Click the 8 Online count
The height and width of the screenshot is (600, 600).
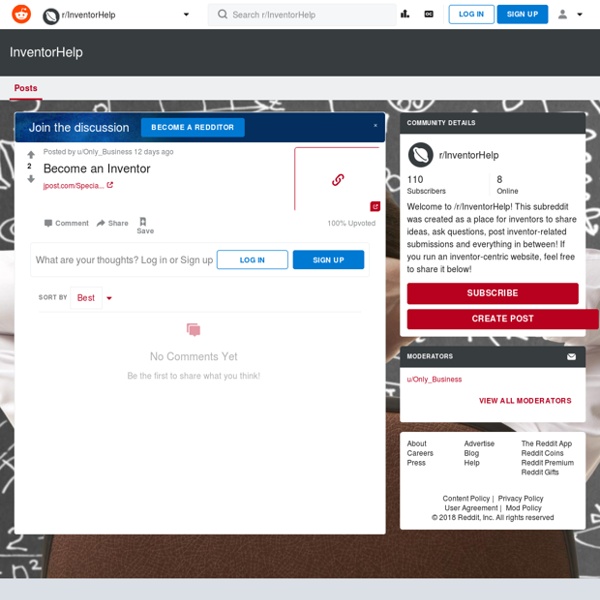tap(507, 185)
